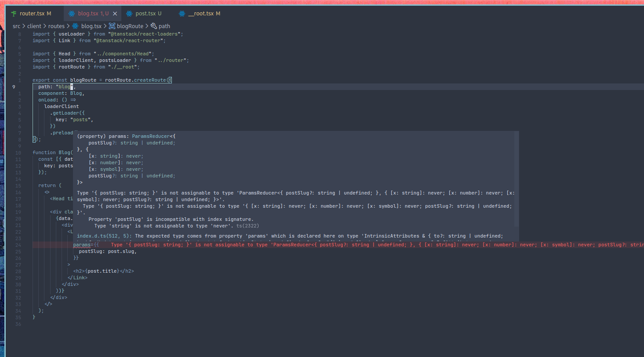Open the client breadcrumb segment
The height and width of the screenshot is (357, 644).
pyautogui.click(x=34, y=26)
